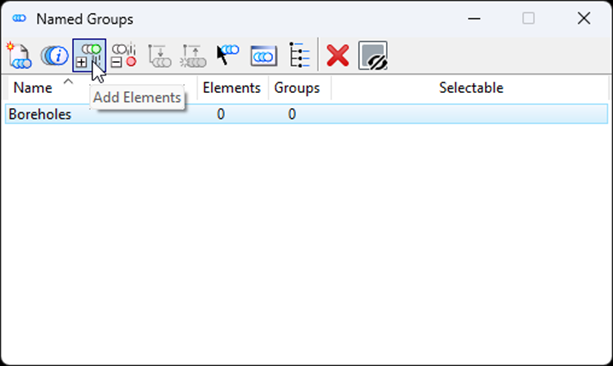Select the Add Elements tool
This screenshot has width=613, height=366.
pyautogui.click(x=89, y=56)
